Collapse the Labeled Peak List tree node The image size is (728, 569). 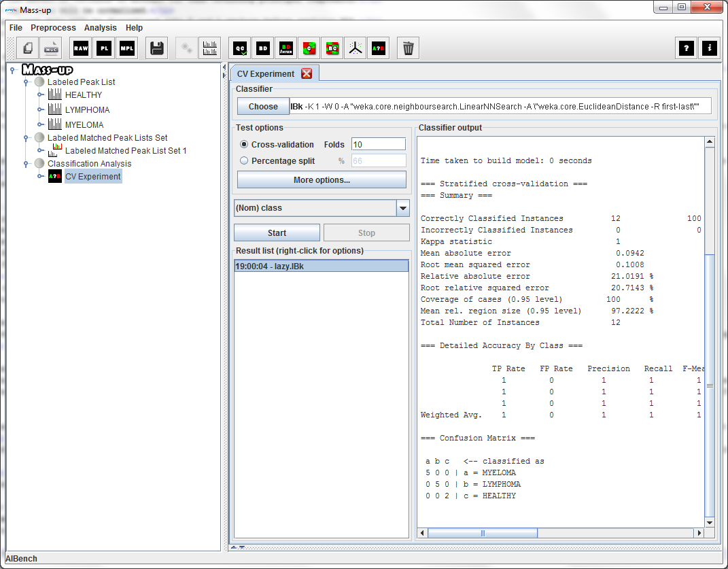click(x=27, y=82)
